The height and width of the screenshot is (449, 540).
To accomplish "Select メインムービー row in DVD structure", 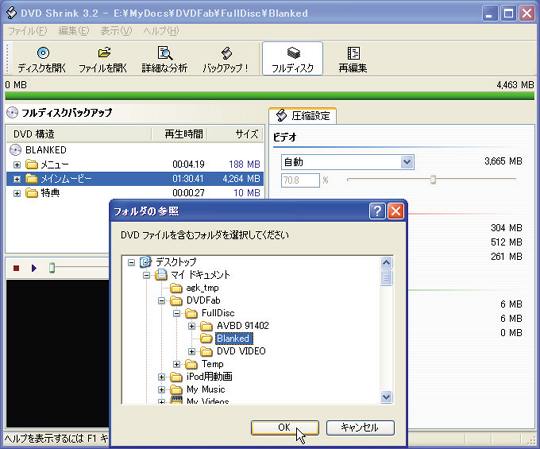I will (x=135, y=179).
